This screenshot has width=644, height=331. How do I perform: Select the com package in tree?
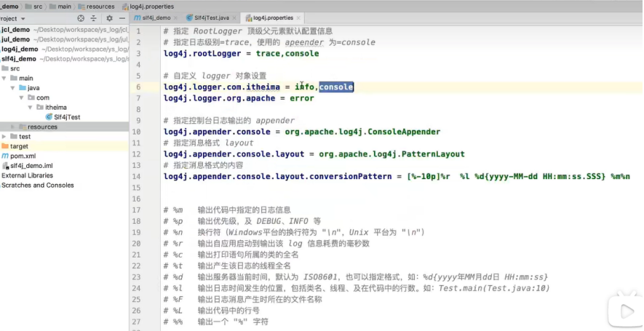click(43, 97)
